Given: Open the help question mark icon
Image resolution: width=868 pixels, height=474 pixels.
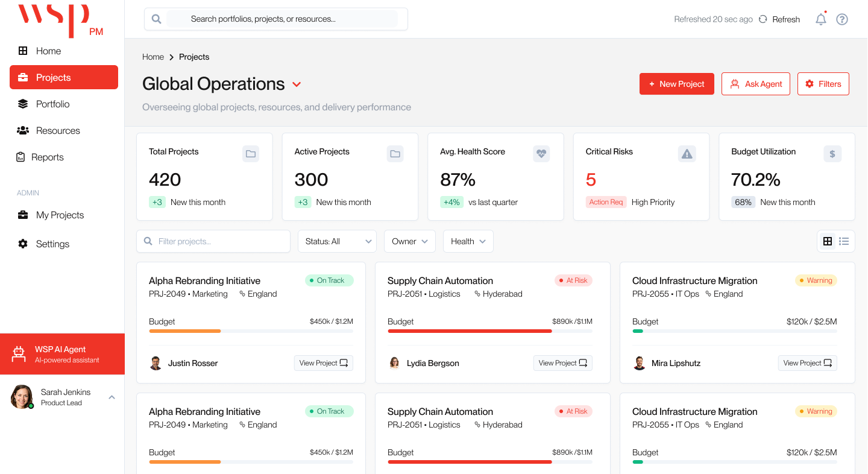Looking at the screenshot, I should 842,19.
